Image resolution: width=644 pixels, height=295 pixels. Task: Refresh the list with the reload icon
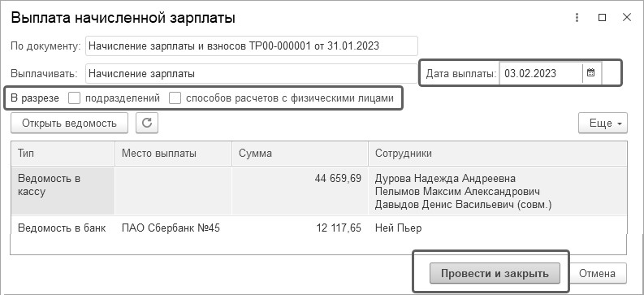[147, 124]
